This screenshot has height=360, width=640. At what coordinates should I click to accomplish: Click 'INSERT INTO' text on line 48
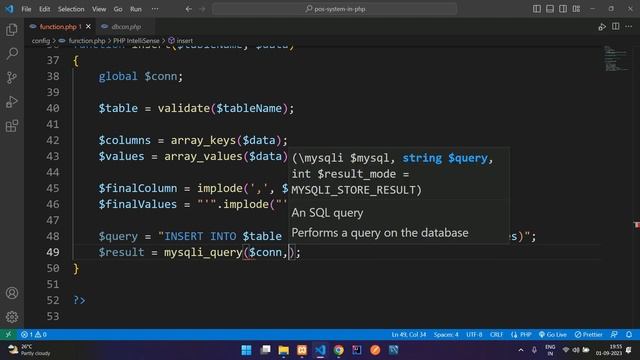click(200, 236)
